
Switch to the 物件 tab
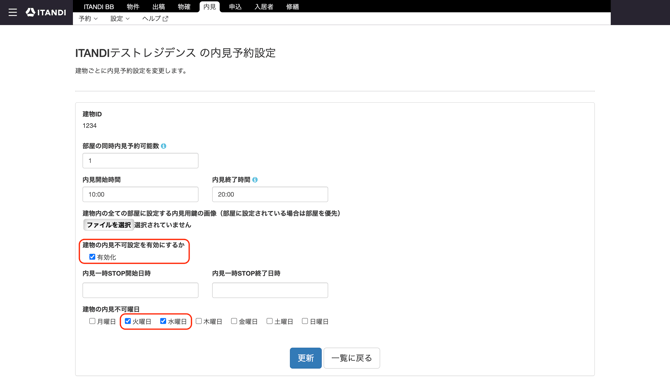click(x=133, y=7)
